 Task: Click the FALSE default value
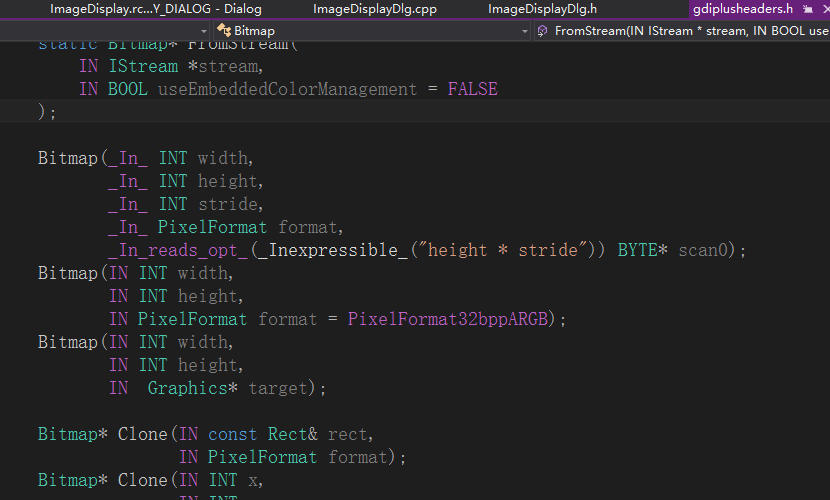(x=473, y=89)
